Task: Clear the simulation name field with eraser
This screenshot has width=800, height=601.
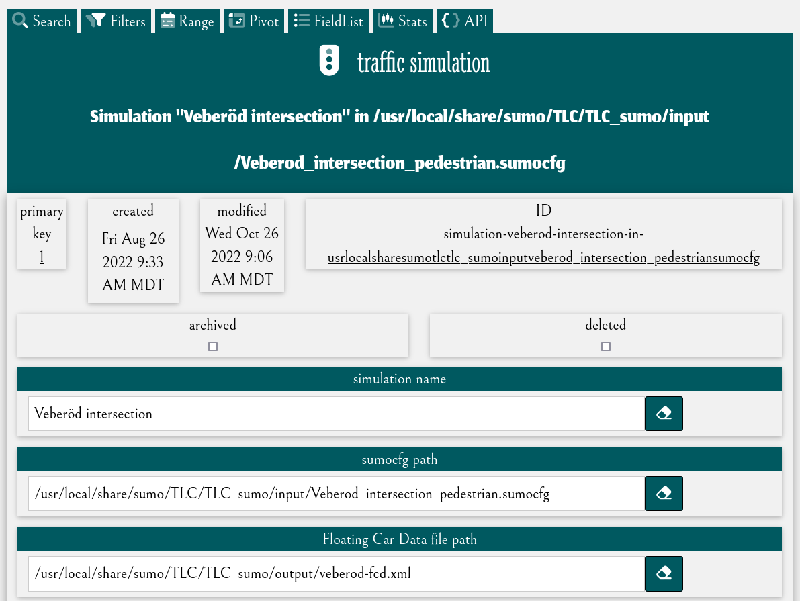Action: [x=664, y=413]
